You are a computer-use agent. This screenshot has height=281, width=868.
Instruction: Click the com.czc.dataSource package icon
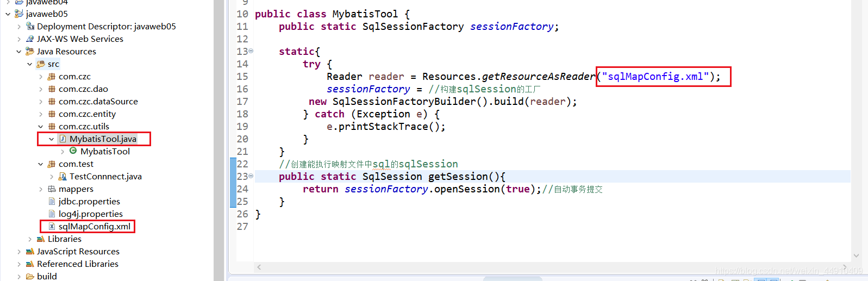tap(52, 101)
